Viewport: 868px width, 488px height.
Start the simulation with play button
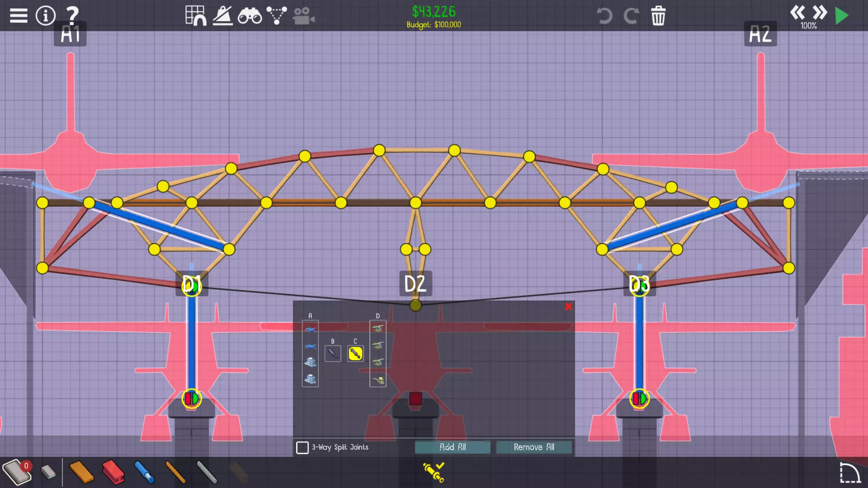[841, 16]
